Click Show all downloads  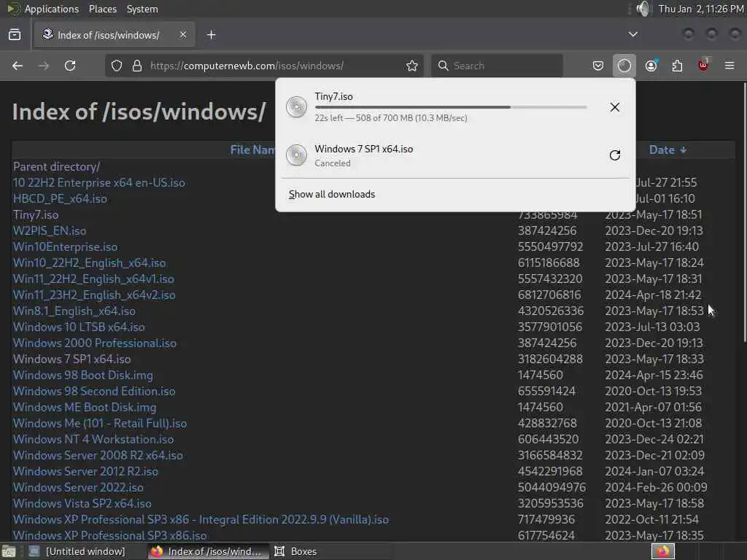[332, 194]
